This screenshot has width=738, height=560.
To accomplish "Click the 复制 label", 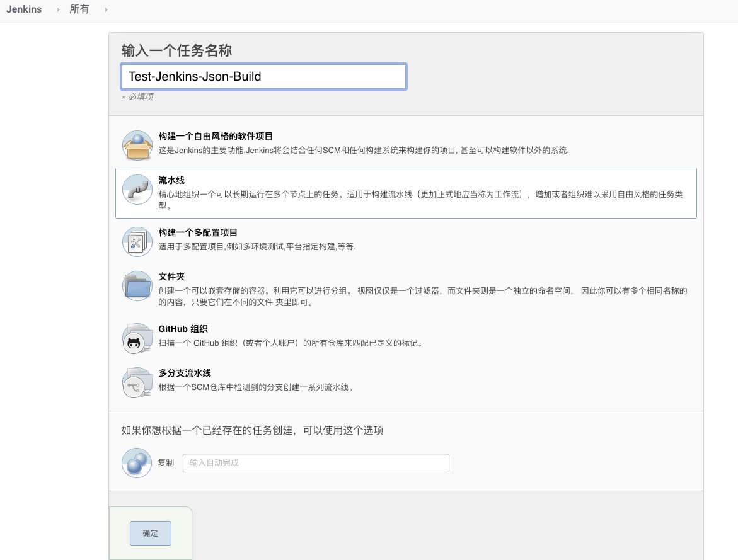I will coord(166,463).
